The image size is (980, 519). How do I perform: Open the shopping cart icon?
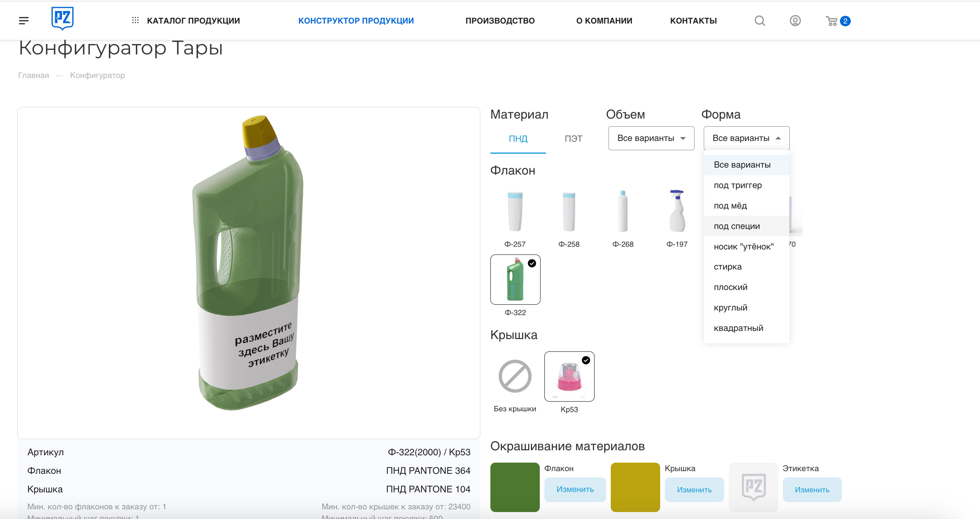click(831, 21)
